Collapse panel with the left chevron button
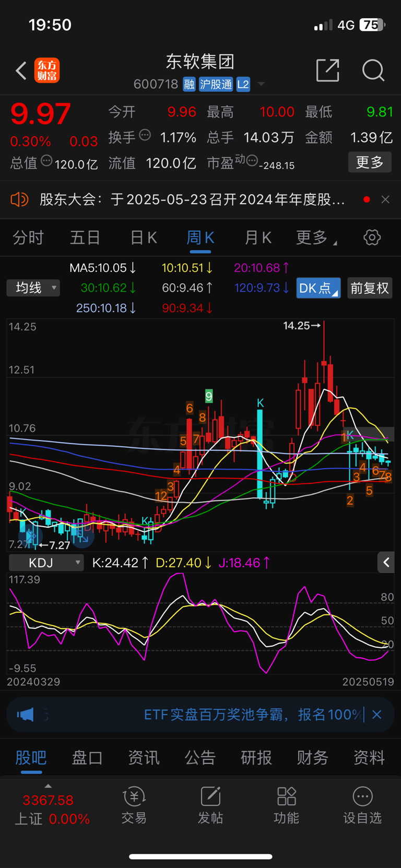 [386, 562]
